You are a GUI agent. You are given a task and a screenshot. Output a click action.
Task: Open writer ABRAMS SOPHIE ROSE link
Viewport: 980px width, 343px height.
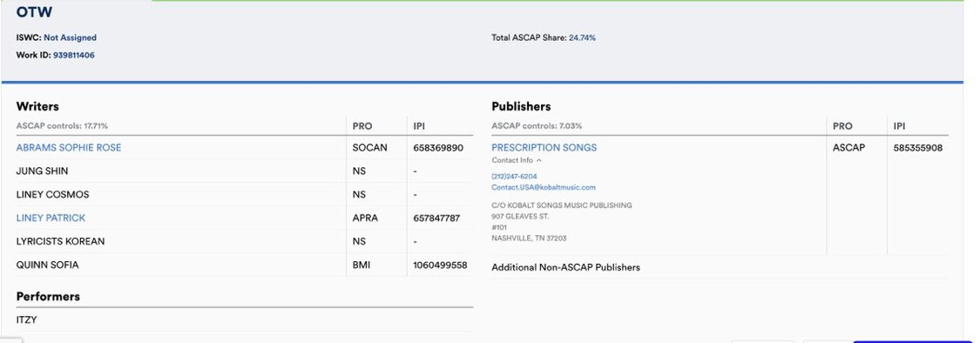point(69,147)
